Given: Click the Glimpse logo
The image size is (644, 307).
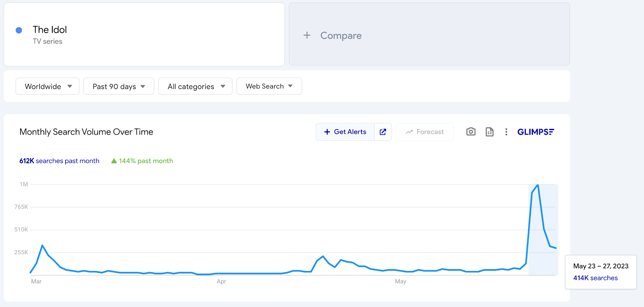Looking at the screenshot, I should pos(536,132).
